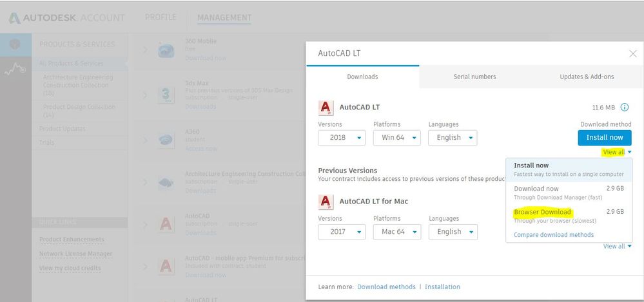Expand the AutoCAD mobile app row chevron
The image size is (644, 302).
pos(144,267)
